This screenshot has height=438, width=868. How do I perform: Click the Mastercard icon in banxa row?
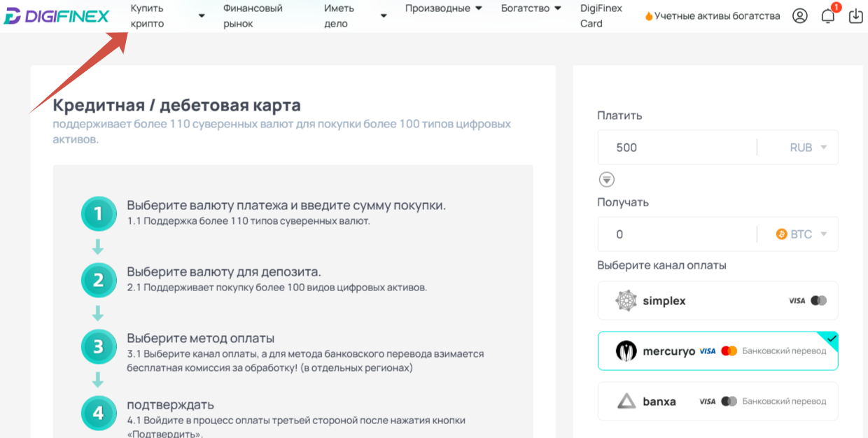click(x=729, y=402)
